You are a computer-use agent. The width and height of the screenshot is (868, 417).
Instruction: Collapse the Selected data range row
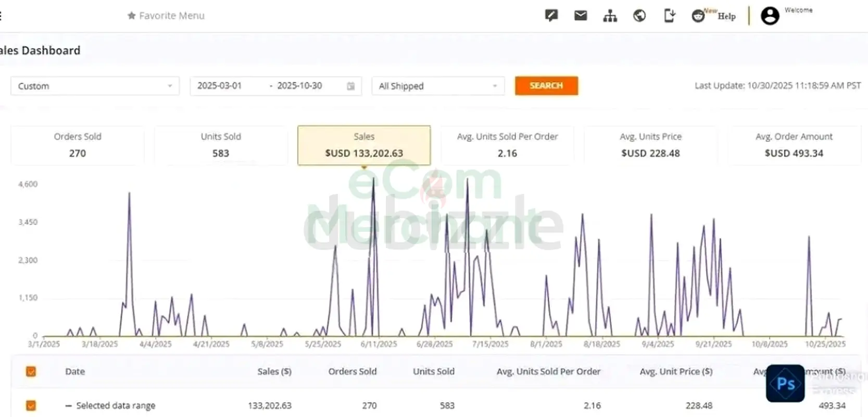point(68,406)
